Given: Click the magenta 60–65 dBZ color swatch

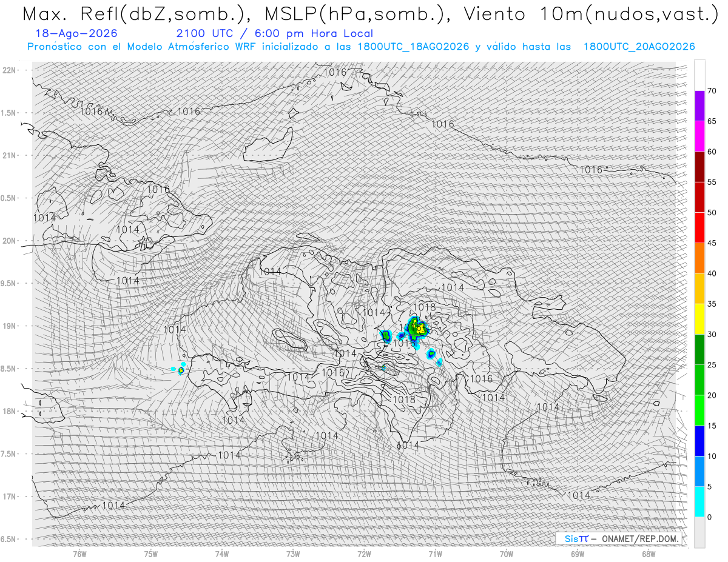Looking at the screenshot, I should pyautogui.click(x=699, y=136).
